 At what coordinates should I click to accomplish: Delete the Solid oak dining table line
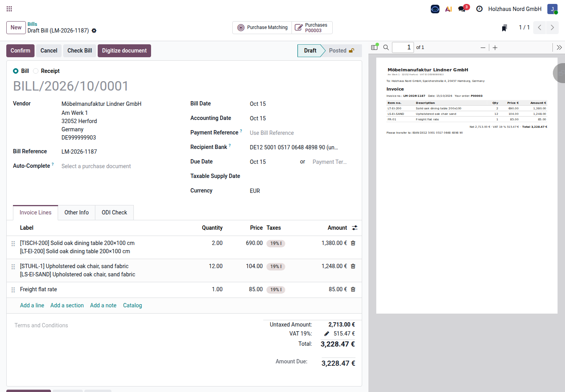tap(353, 243)
